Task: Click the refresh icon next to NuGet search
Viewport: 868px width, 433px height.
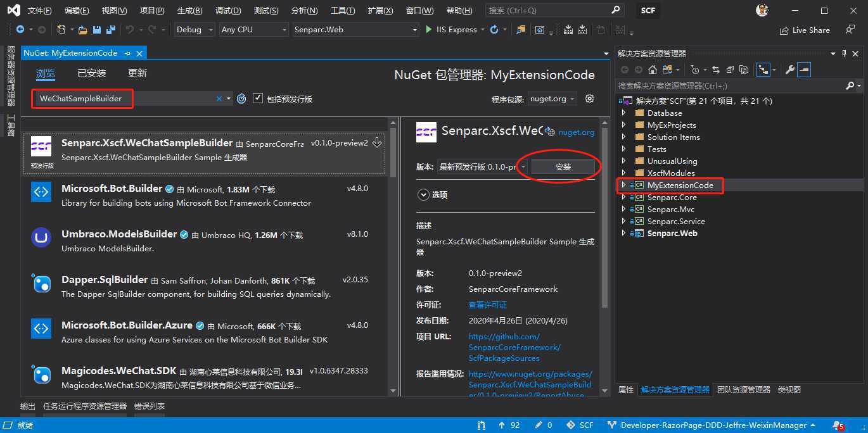Action: coord(241,98)
